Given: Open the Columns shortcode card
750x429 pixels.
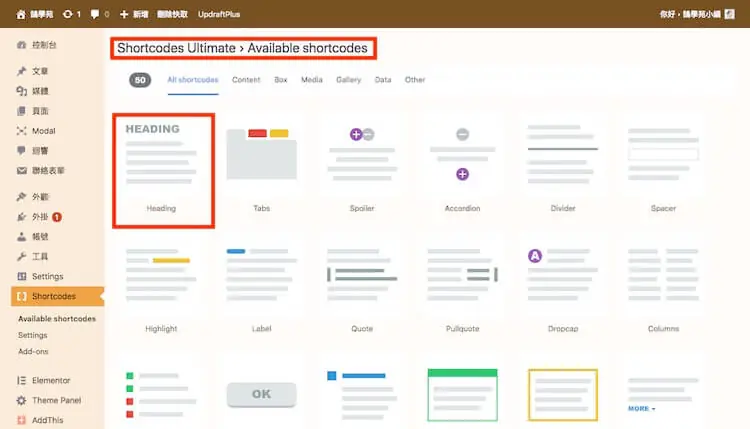Looking at the screenshot, I should click(x=663, y=289).
